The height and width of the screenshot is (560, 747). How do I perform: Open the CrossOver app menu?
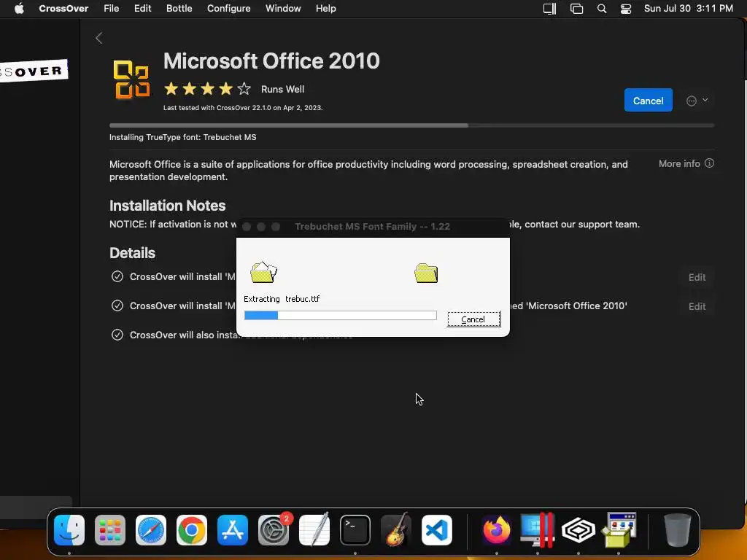click(63, 9)
